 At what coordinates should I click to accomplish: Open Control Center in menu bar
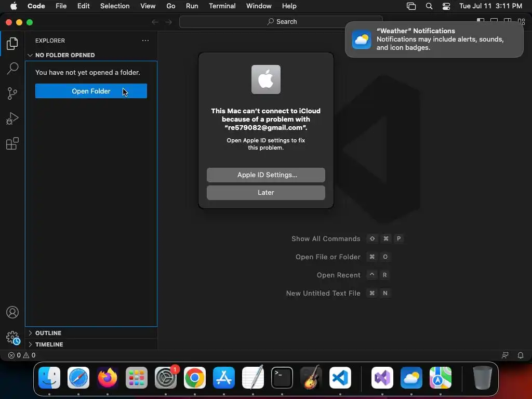pos(446,6)
